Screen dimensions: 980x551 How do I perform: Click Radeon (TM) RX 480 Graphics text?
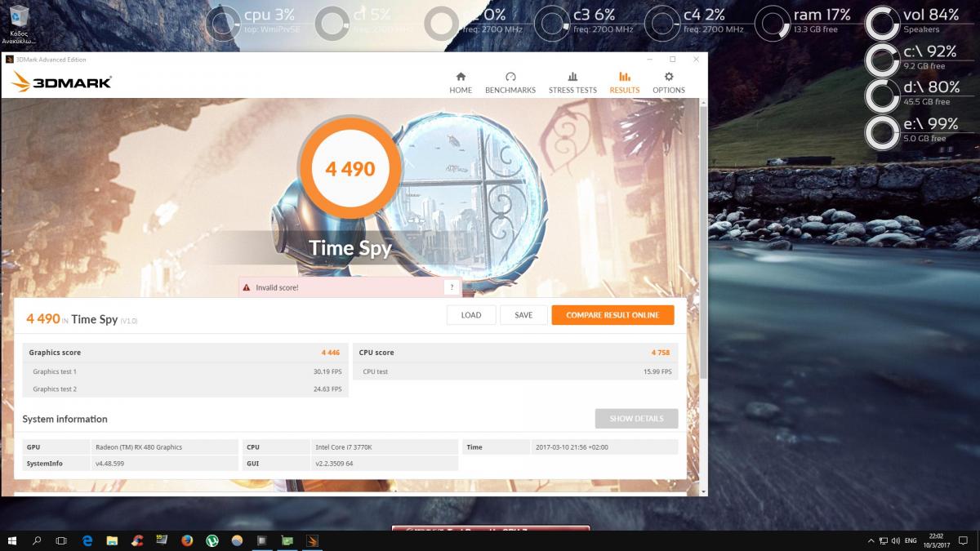[x=139, y=447]
